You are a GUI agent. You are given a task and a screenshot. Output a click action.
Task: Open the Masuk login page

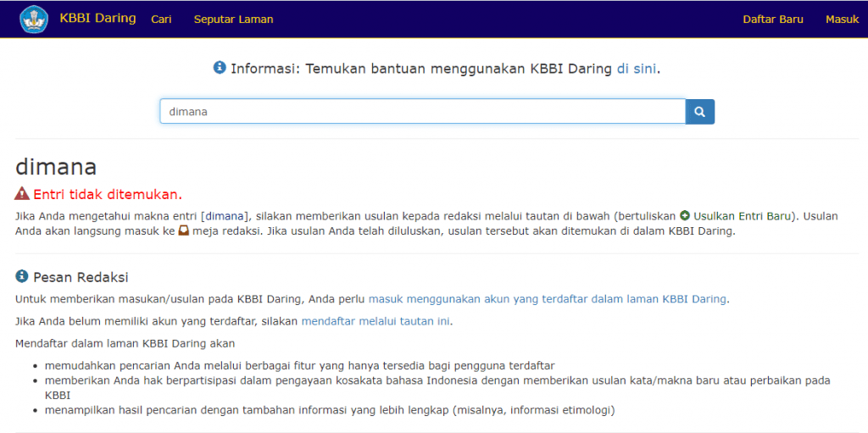843,19
